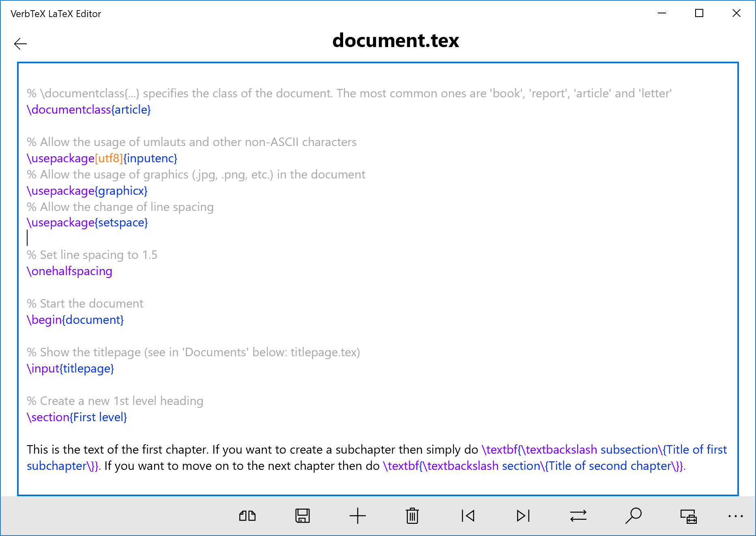Skip to previous item with skip-back icon
This screenshot has height=536, width=756.
(468, 516)
